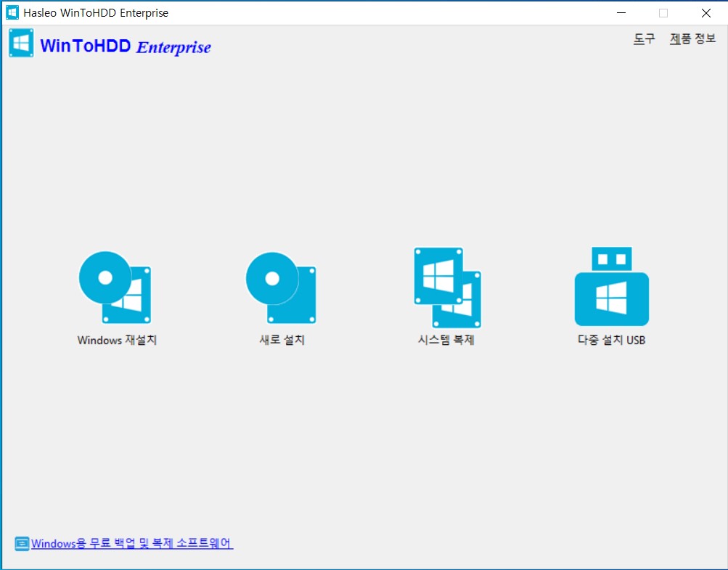This screenshot has height=570, width=728.
Task: Select the Windows 재설치 label
Action: point(117,340)
